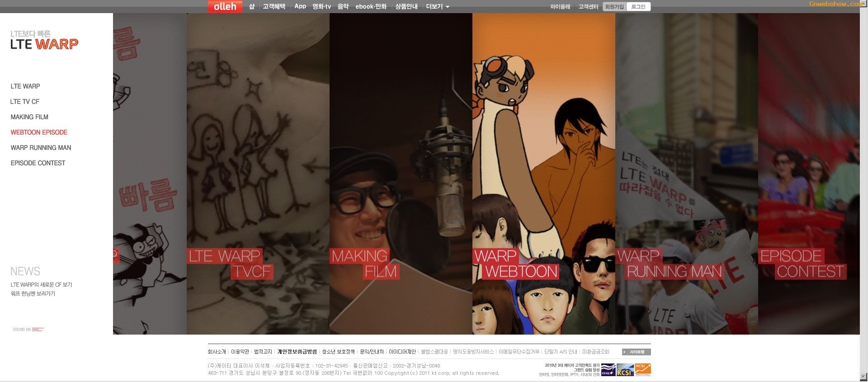Toggle the SOUND ON control
The image size is (868, 382).
pyautogui.click(x=28, y=329)
